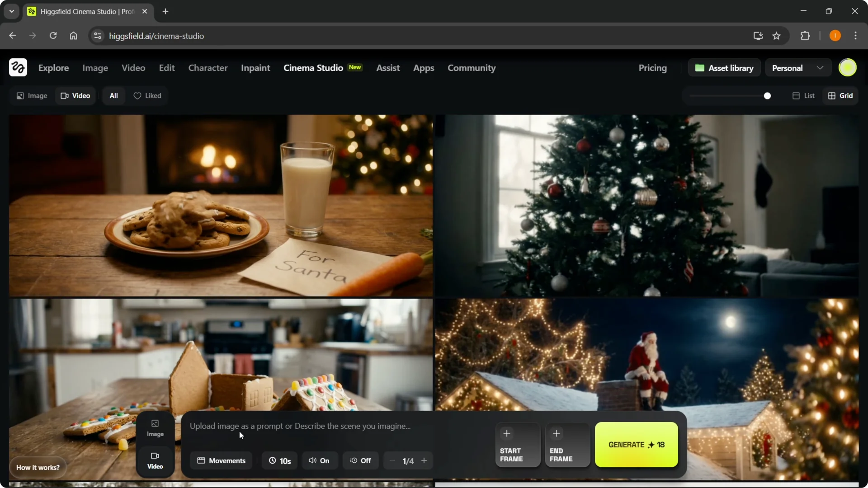868x488 pixels.
Task: Click the Start Frame plus icon
Action: 507,433
